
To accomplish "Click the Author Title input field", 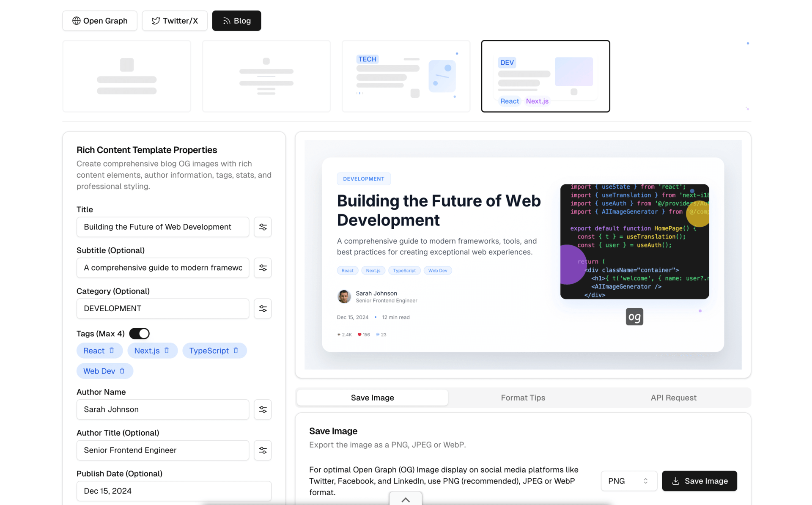I will (x=163, y=450).
